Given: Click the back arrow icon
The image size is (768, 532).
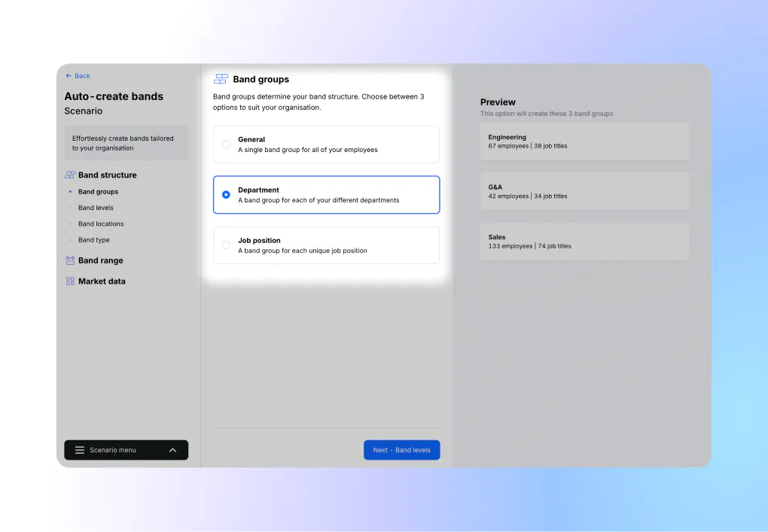Looking at the screenshot, I should coord(69,76).
